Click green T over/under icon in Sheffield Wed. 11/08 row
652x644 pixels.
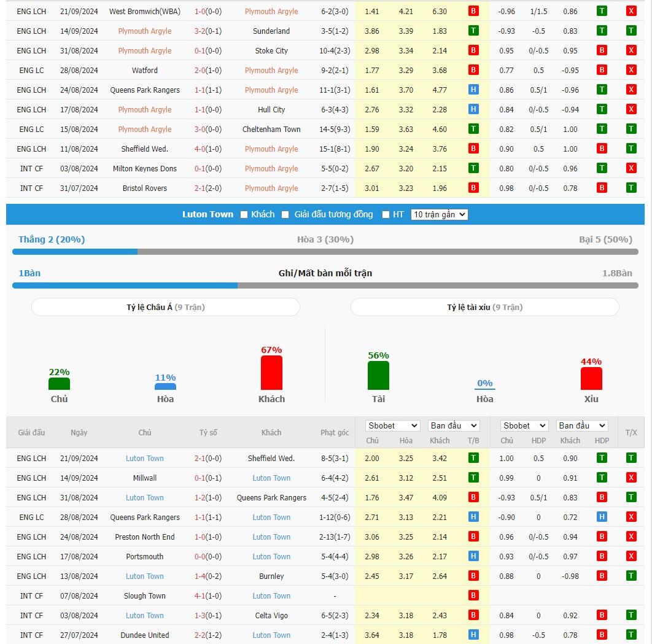tap(631, 149)
